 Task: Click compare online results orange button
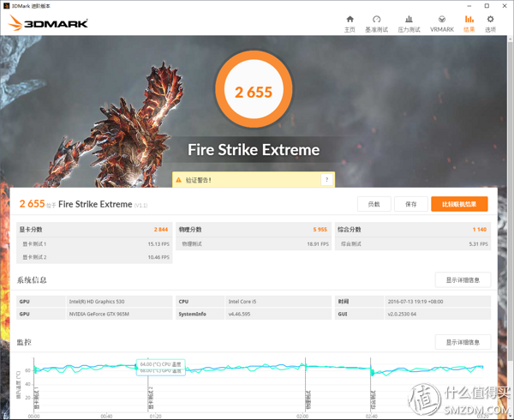click(459, 204)
